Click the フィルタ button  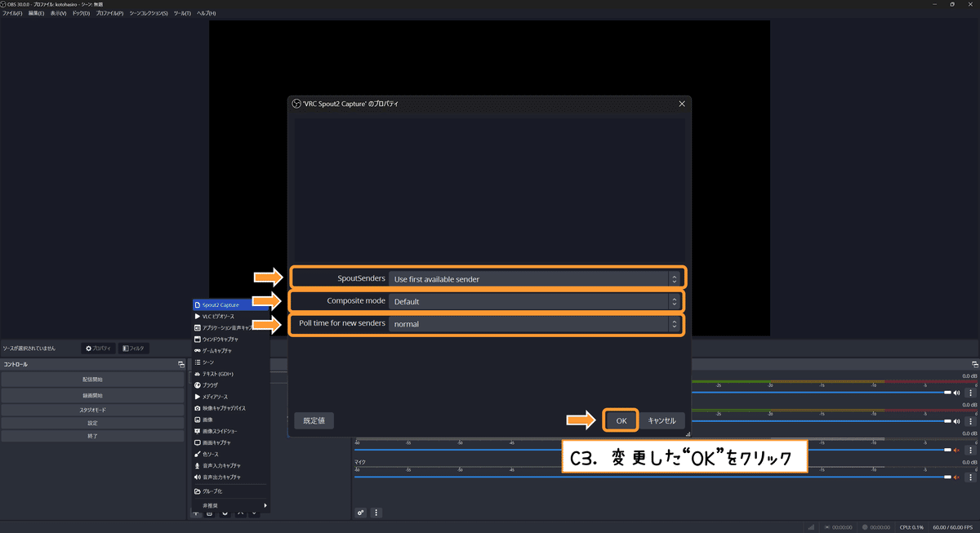134,348
